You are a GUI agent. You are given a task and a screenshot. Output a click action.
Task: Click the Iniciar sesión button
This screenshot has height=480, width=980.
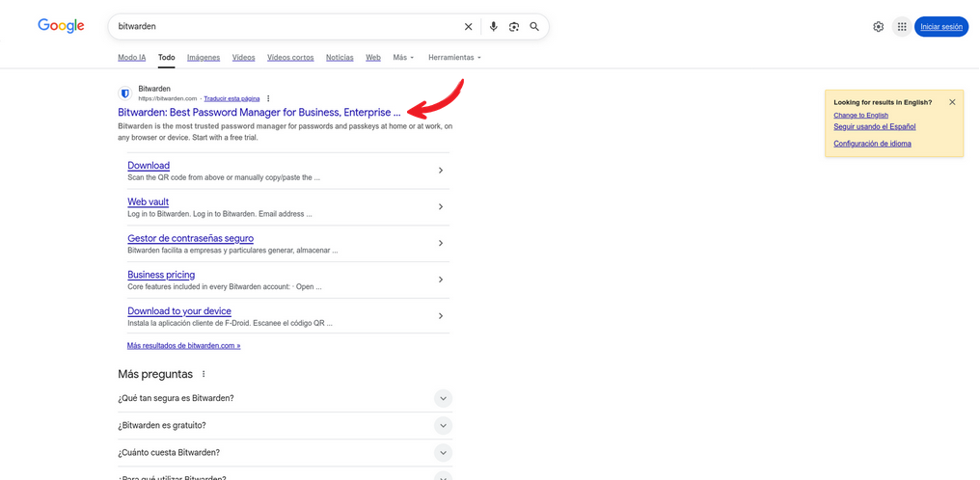pos(940,27)
